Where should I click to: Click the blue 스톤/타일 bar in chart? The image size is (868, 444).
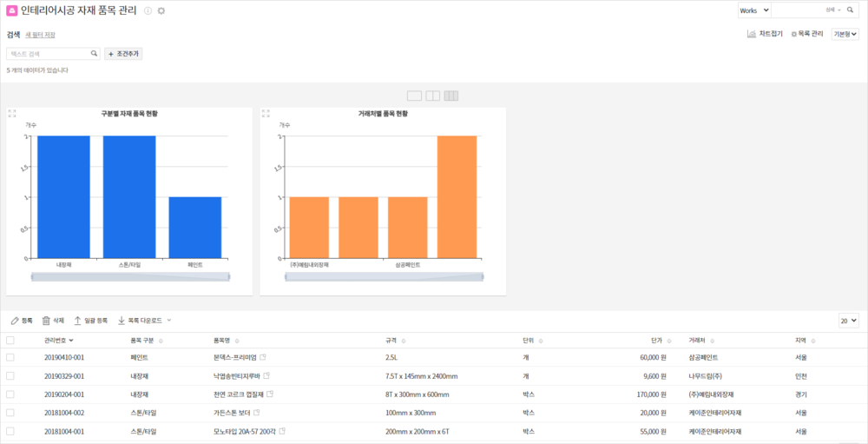coord(129,196)
